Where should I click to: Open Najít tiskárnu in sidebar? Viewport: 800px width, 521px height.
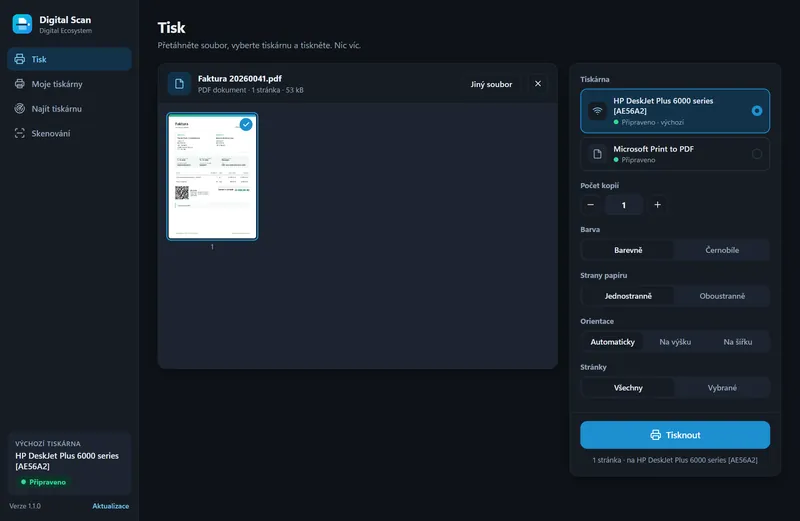click(69, 109)
